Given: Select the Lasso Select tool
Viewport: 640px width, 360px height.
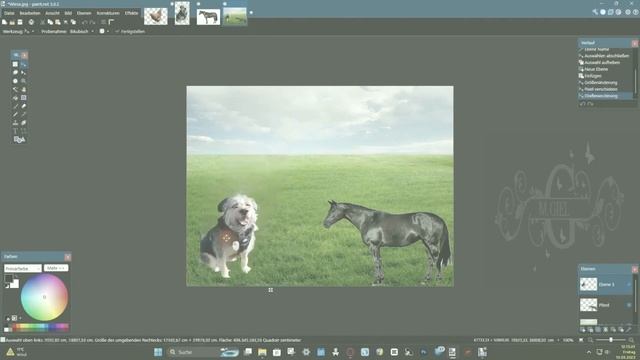Looking at the screenshot, I should point(16,73).
